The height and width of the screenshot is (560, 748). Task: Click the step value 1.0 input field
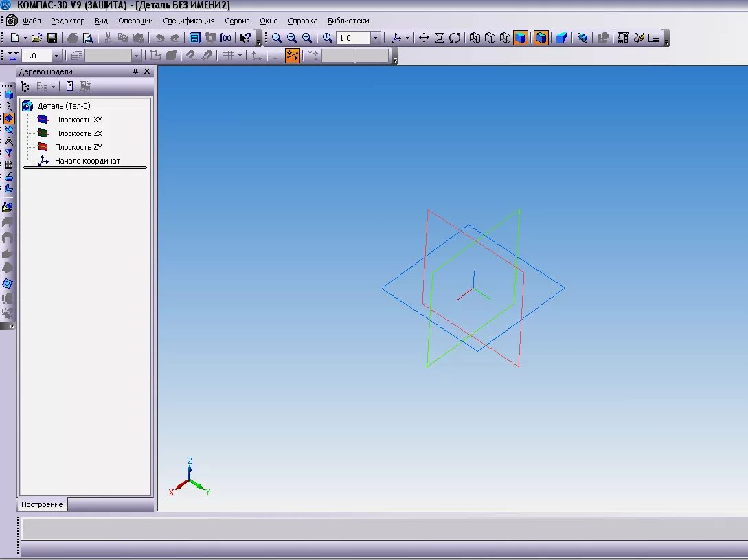point(36,56)
